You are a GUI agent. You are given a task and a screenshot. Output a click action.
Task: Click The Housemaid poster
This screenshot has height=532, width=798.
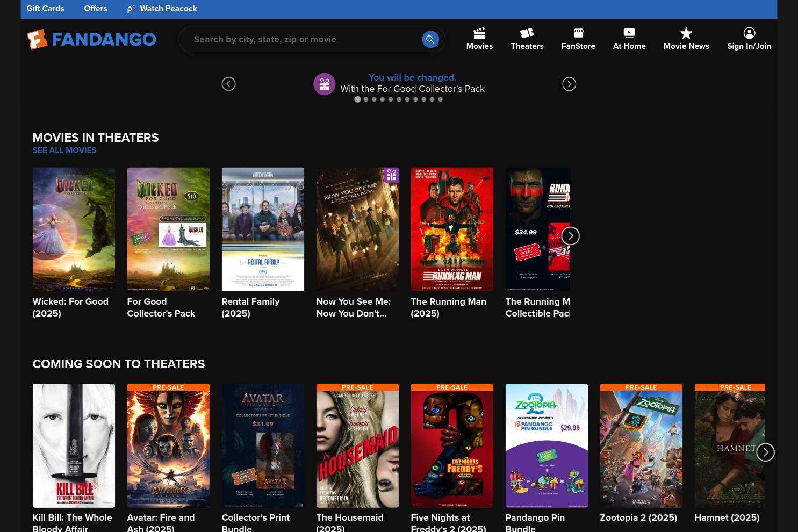click(x=357, y=445)
